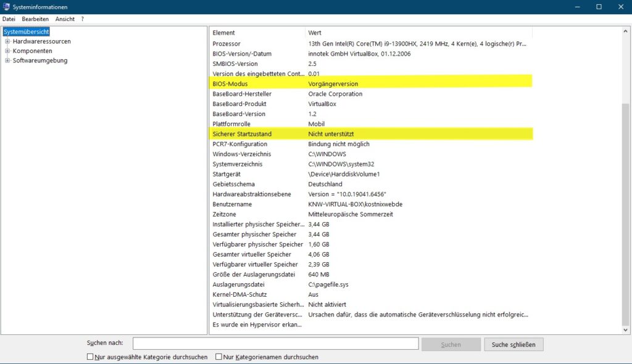Close the Systeminformationen window
This screenshot has height=364, width=632.
click(x=621, y=7)
